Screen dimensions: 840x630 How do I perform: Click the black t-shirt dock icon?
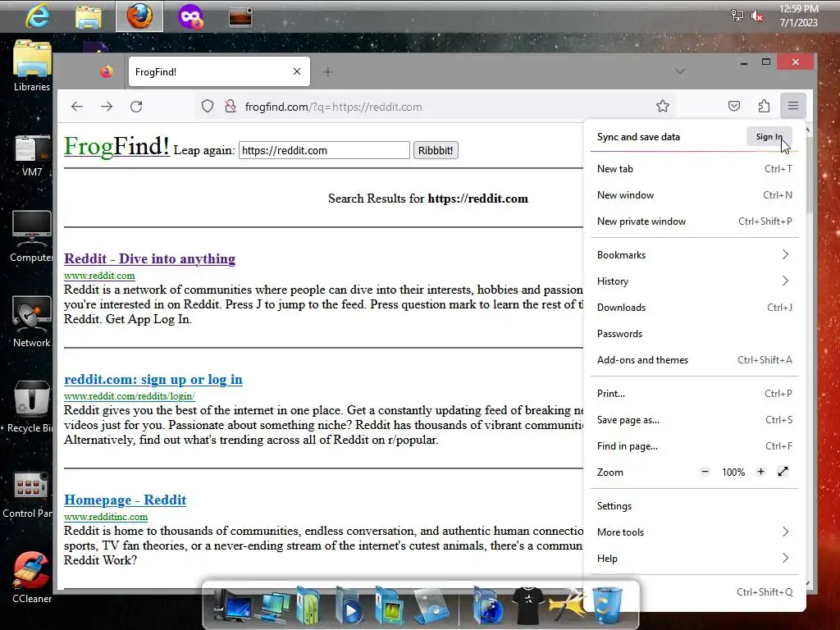pyautogui.click(x=529, y=606)
